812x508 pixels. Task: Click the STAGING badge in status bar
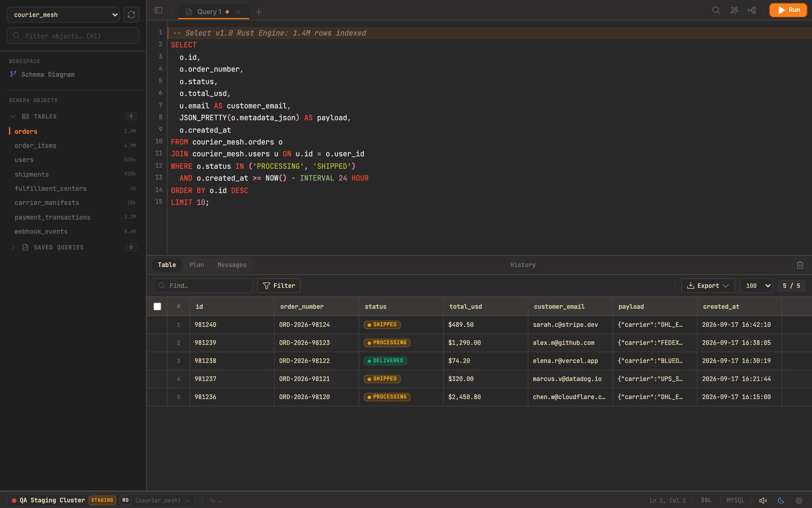tap(102, 500)
